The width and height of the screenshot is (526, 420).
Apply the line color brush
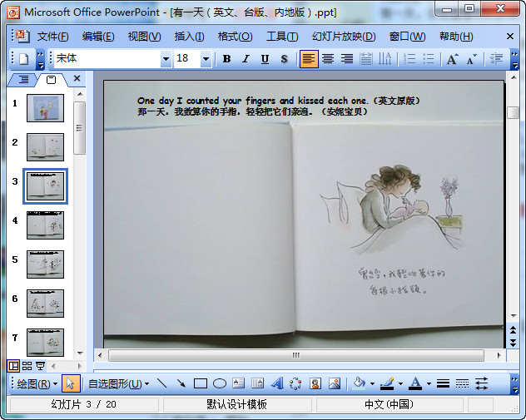[387, 383]
